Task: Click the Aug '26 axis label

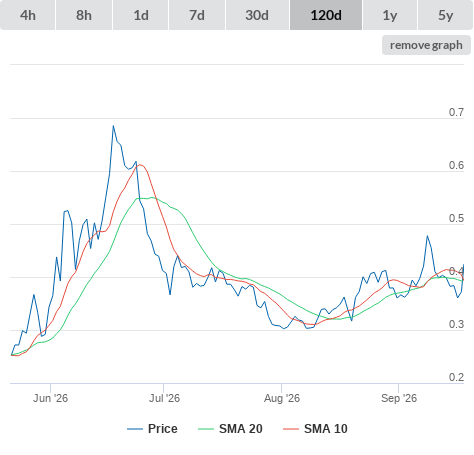Action: click(282, 398)
